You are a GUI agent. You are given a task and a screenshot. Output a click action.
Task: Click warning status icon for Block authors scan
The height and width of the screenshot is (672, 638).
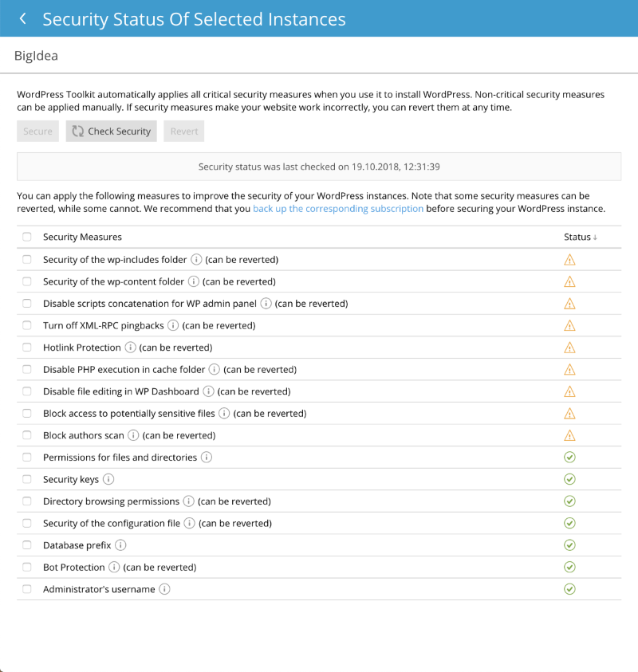click(569, 435)
